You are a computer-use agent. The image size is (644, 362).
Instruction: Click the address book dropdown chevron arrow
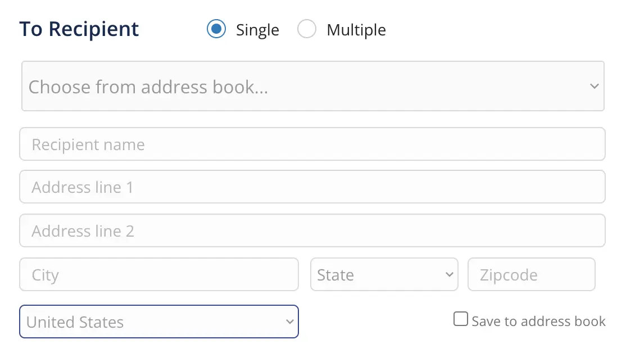(595, 87)
